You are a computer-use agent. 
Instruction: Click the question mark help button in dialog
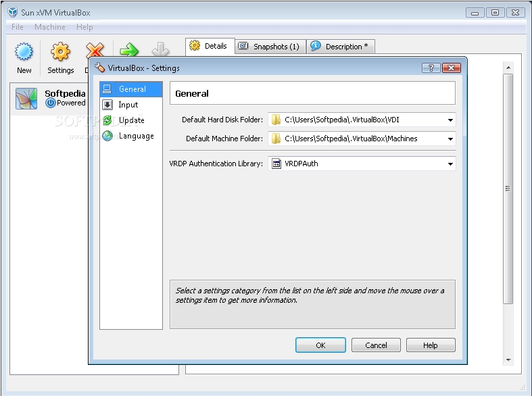coord(431,68)
